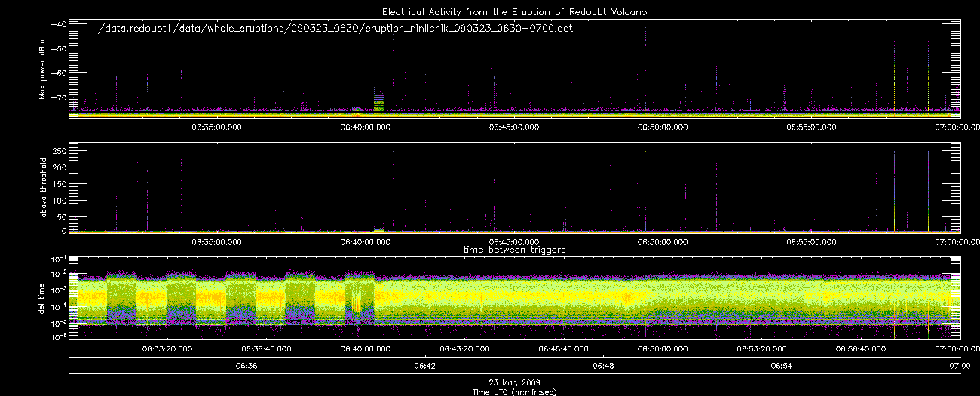Click '06:35:00.000' under the above threshold plot
Screen dimensions: 980x396
pyautogui.click(x=216, y=242)
